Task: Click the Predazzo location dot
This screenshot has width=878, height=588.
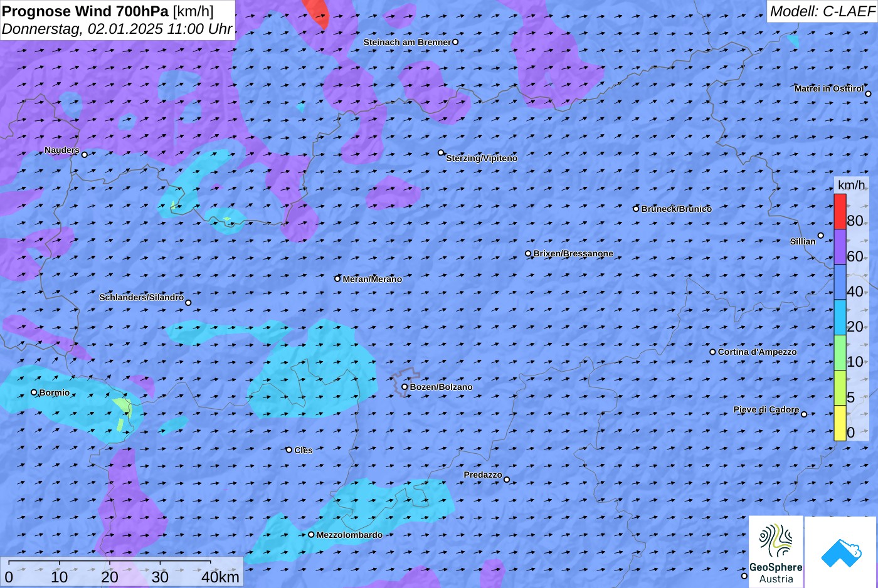Action: click(x=507, y=480)
